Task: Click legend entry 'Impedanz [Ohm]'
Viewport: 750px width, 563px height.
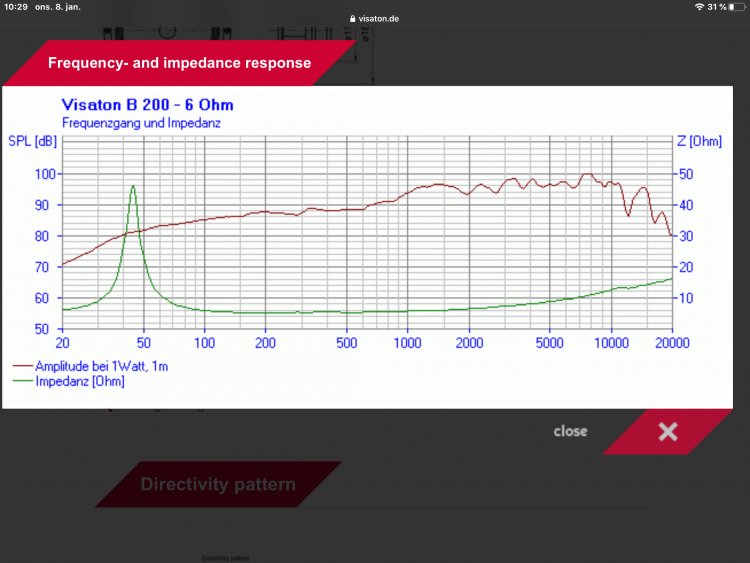Action: [80, 381]
